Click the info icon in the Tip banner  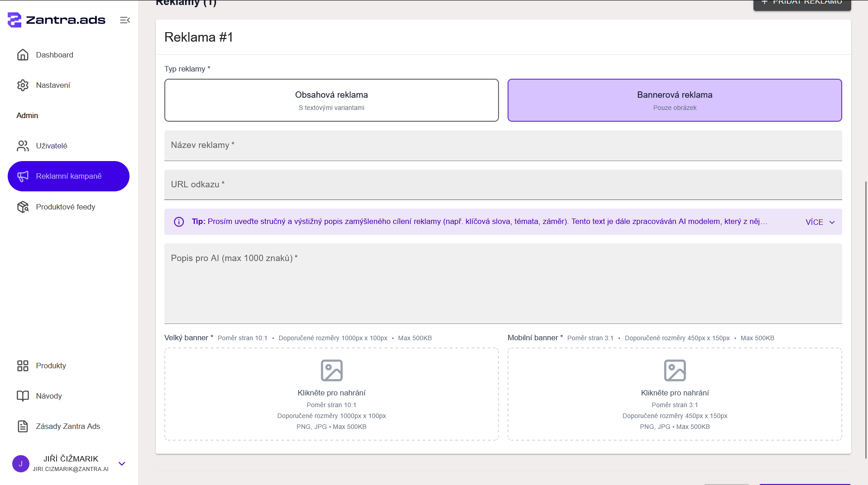179,222
